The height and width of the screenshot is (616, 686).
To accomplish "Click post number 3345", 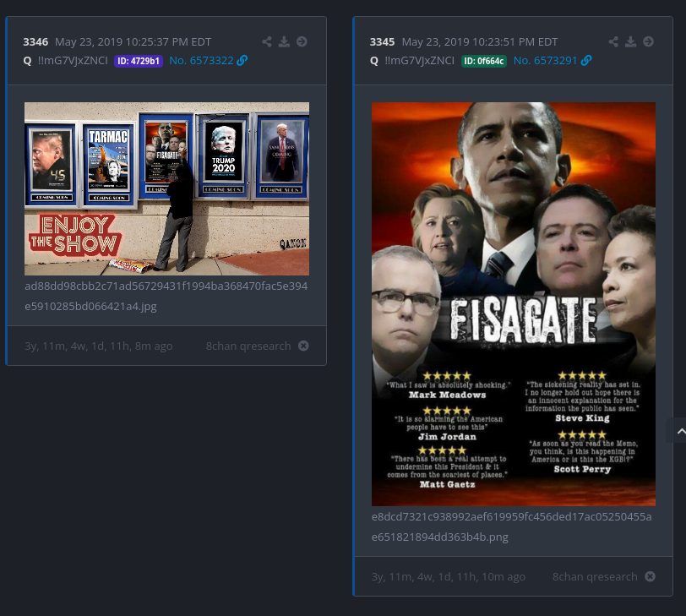I will click(x=382, y=42).
